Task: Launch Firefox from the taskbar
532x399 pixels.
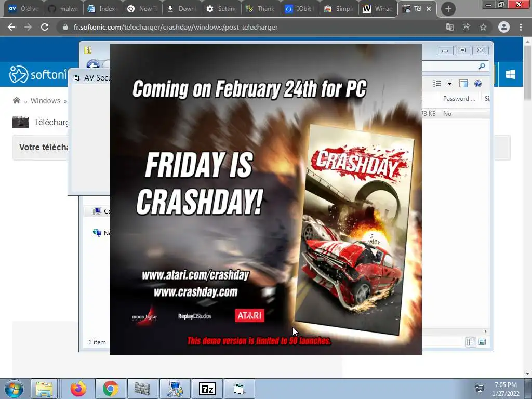Action: [x=78, y=389]
